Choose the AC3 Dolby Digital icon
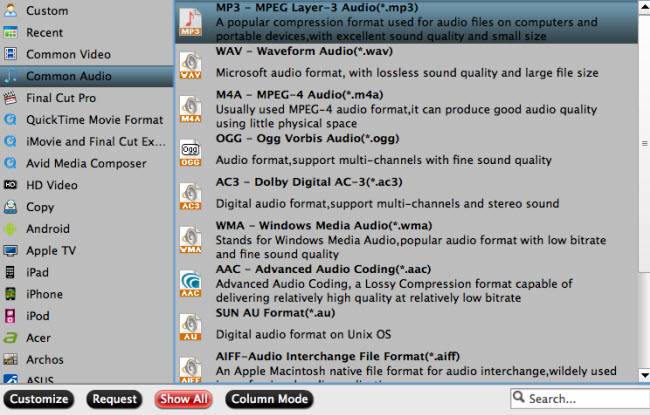 tap(190, 196)
